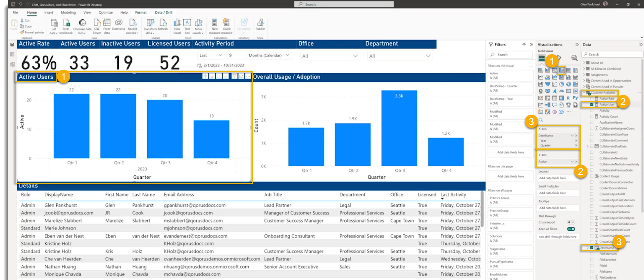644x280 pixels.
Task: Toggle the Cross-report drill through switch
Action: tap(571, 222)
